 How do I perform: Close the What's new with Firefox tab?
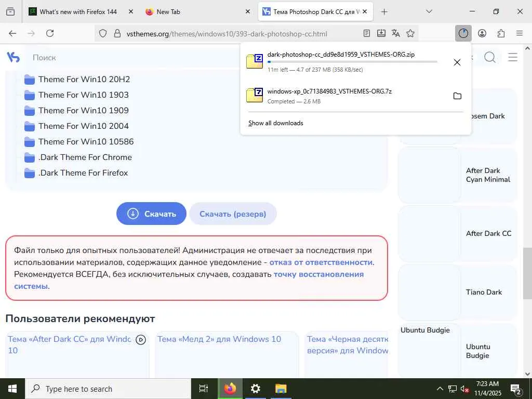[131, 12]
